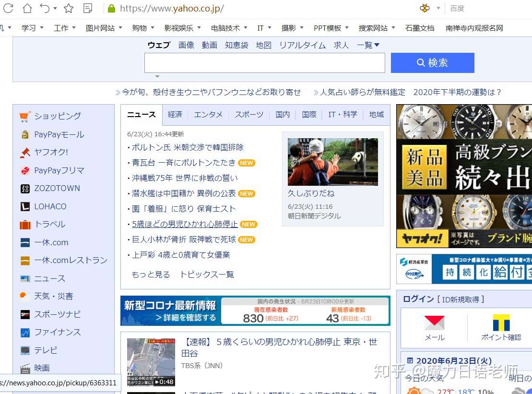Open the 购物 bookmarks dropdown
This screenshot has height=394, width=532.
coord(143,28)
